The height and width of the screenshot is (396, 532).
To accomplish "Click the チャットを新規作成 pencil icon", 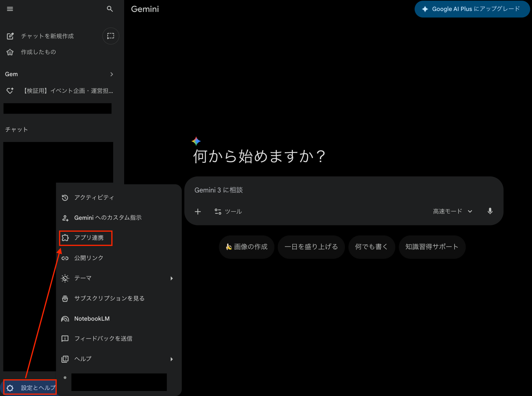I will [x=10, y=36].
